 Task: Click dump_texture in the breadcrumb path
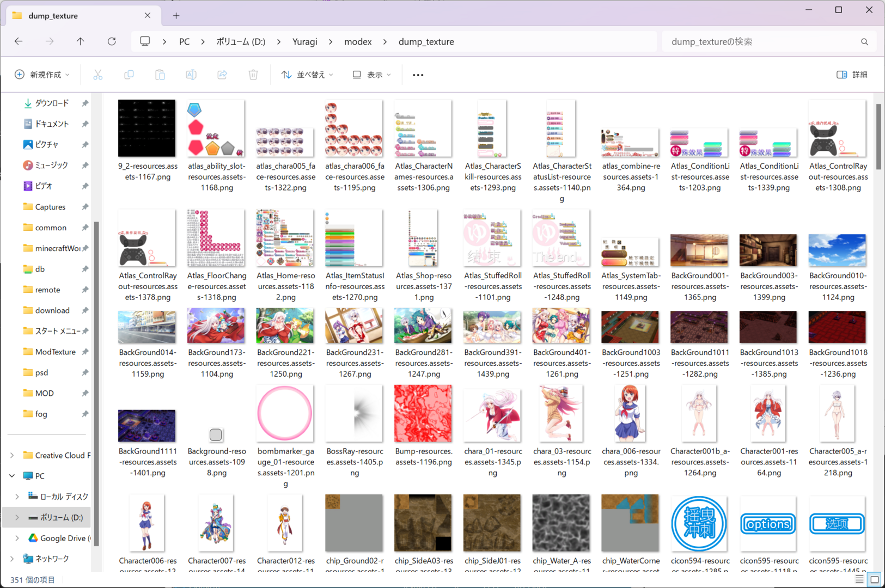point(426,42)
